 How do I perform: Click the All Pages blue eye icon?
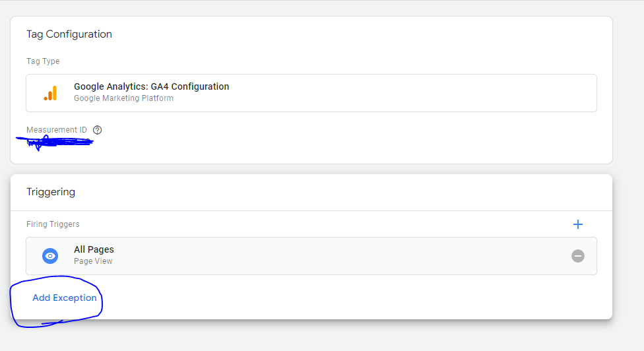[x=50, y=256]
